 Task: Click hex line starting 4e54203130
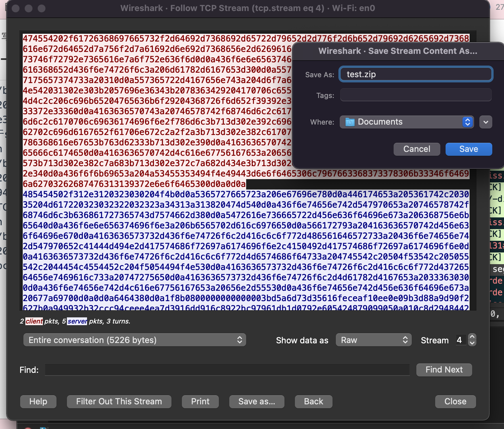157,91
